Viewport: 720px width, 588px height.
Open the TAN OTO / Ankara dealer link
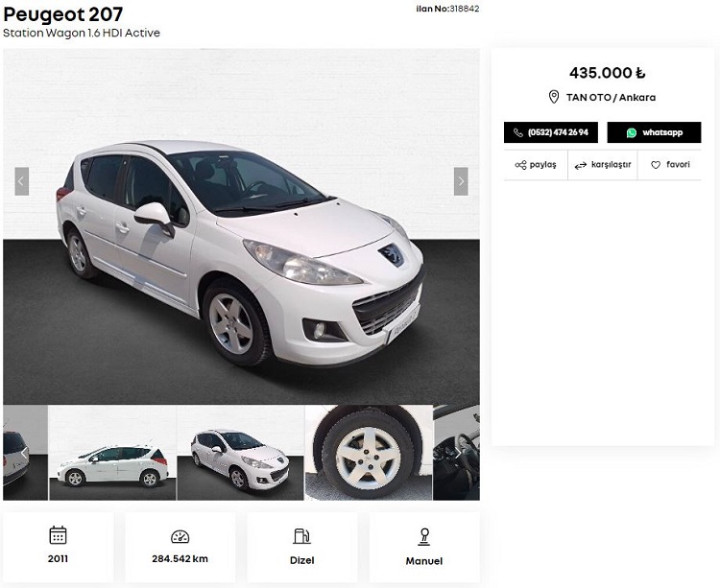point(611,97)
